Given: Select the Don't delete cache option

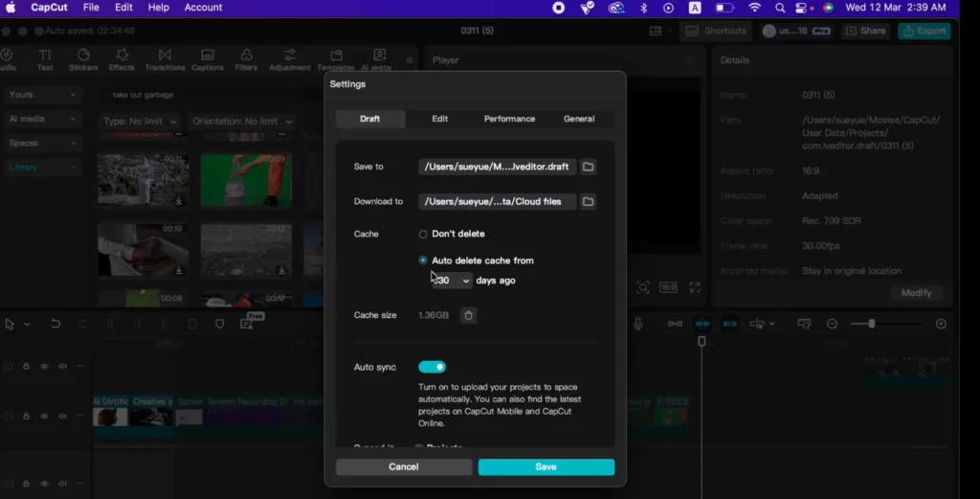Looking at the screenshot, I should (423, 234).
